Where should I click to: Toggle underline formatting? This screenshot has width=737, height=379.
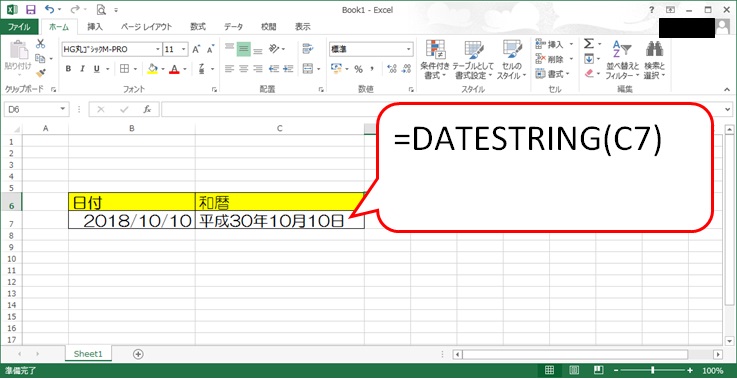pos(96,69)
